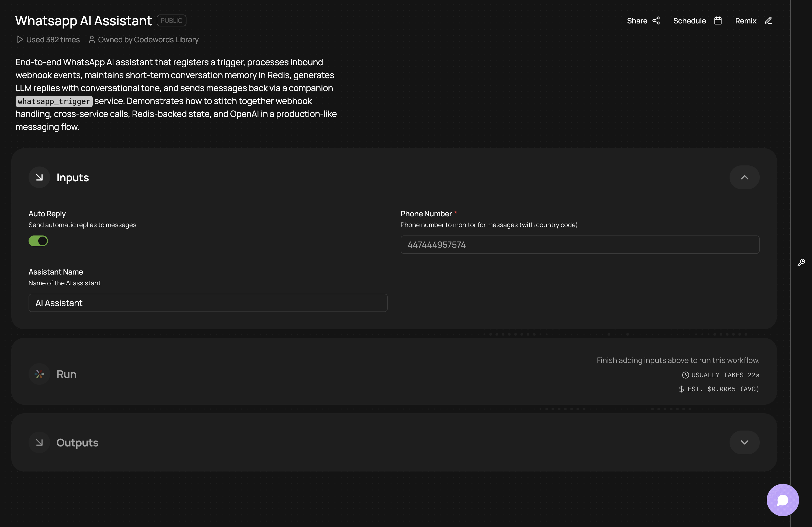The width and height of the screenshot is (812, 527).
Task: Click the Schedule button label
Action: 689,21
